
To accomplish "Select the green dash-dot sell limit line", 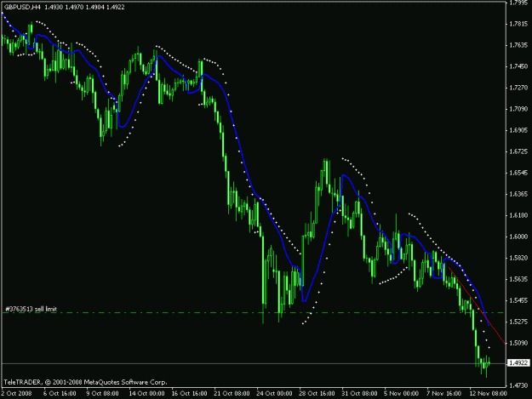I will coord(253,312).
